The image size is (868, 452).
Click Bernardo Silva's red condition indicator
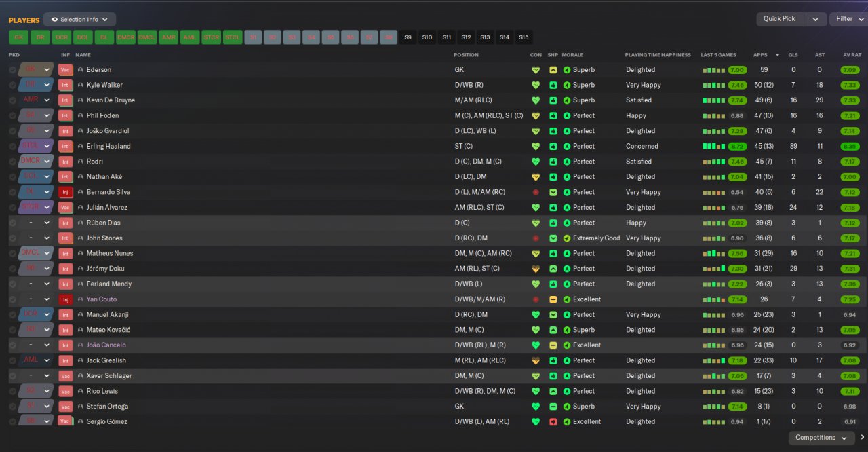tap(536, 192)
